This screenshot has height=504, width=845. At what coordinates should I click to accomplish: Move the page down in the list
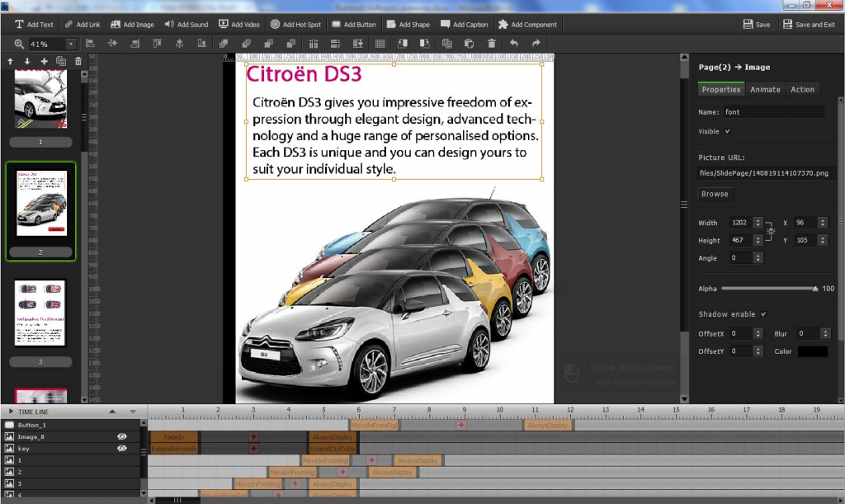coord(27,61)
